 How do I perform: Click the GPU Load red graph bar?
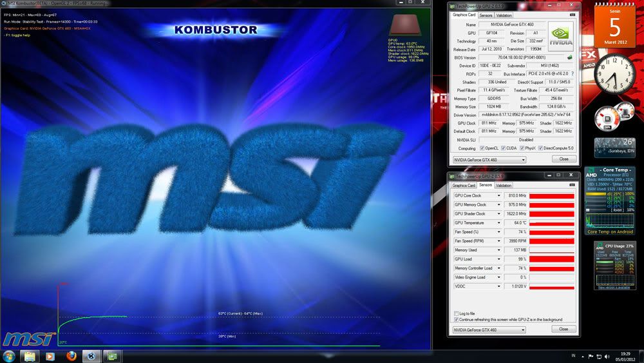(552, 259)
